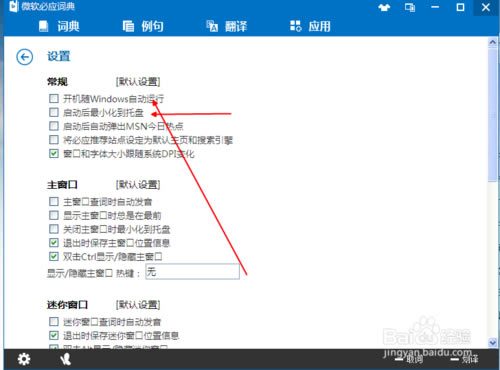Click 默认设置 link for 常规 section
The image size is (500, 370).
point(138,82)
